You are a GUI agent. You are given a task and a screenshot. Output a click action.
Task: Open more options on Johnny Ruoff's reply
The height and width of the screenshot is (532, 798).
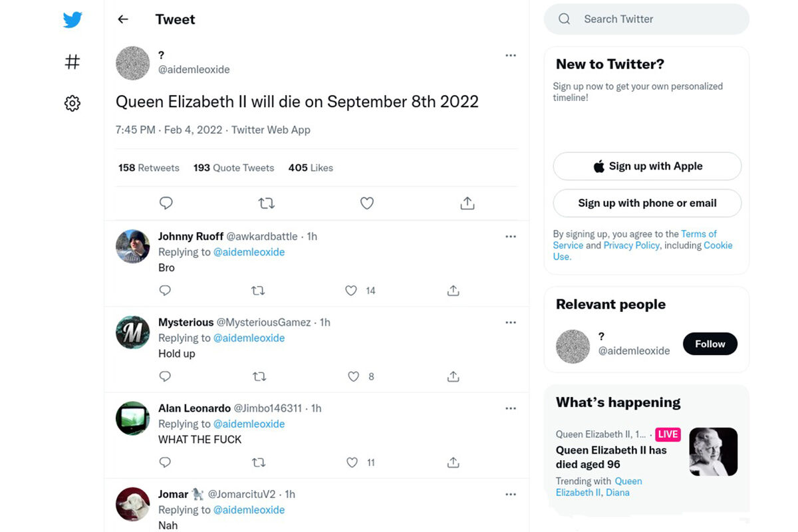(x=511, y=237)
